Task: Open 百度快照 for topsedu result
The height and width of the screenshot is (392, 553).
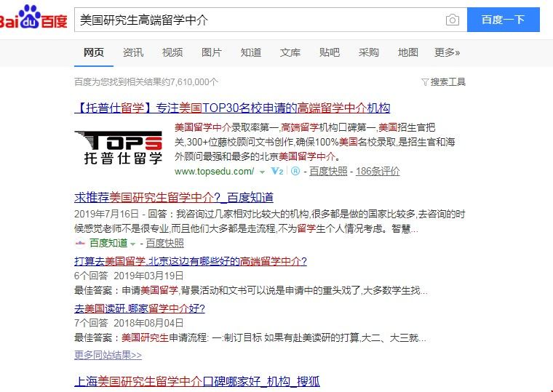Action: [x=328, y=172]
